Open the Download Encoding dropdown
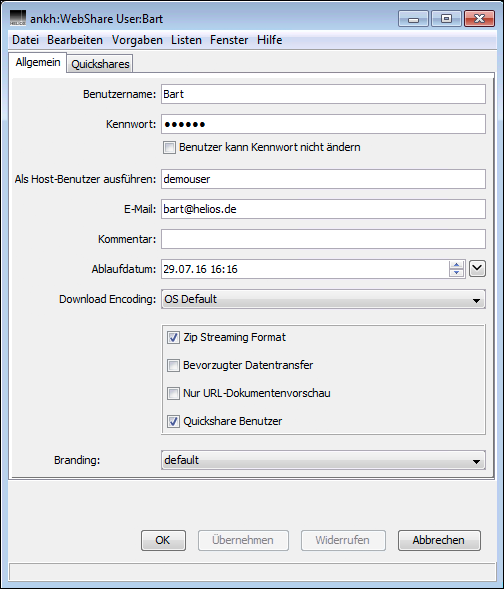 click(323, 299)
